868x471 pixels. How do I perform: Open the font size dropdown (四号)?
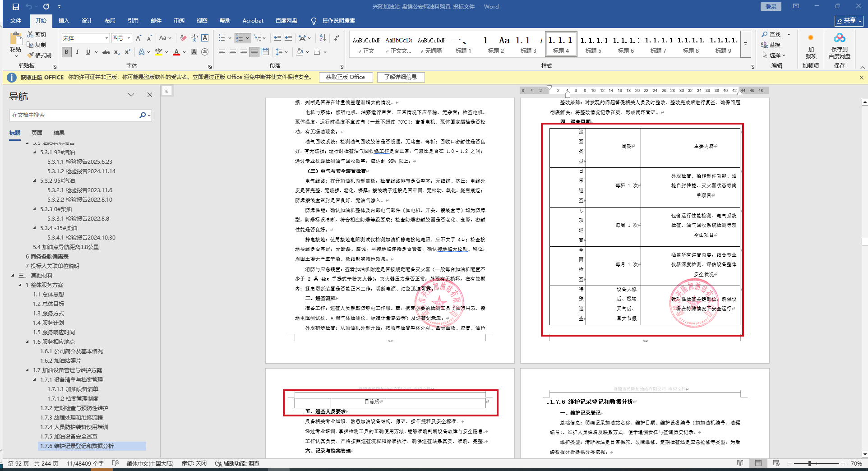point(129,38)
